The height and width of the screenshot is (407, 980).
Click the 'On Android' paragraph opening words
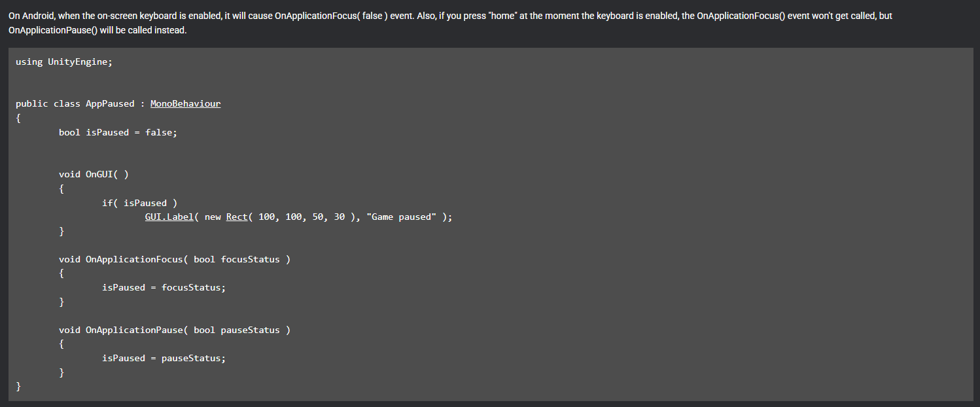click(31, 15)
